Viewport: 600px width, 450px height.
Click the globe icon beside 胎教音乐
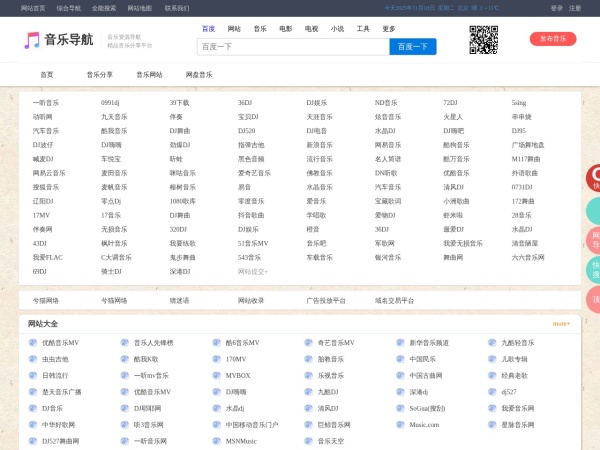308,359
